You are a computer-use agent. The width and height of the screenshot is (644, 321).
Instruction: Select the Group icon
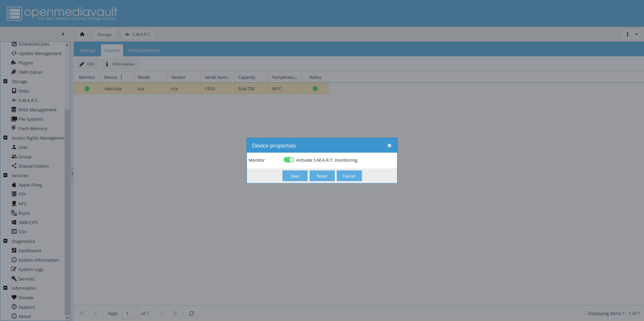(x=14, y=157)
